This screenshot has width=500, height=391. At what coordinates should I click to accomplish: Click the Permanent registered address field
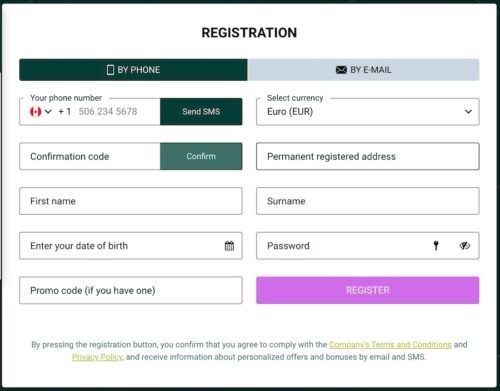click(368, 156)
